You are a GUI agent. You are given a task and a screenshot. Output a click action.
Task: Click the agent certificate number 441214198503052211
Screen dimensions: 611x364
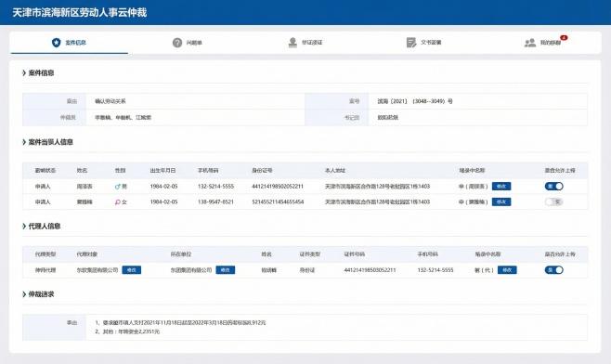point(370,269)
